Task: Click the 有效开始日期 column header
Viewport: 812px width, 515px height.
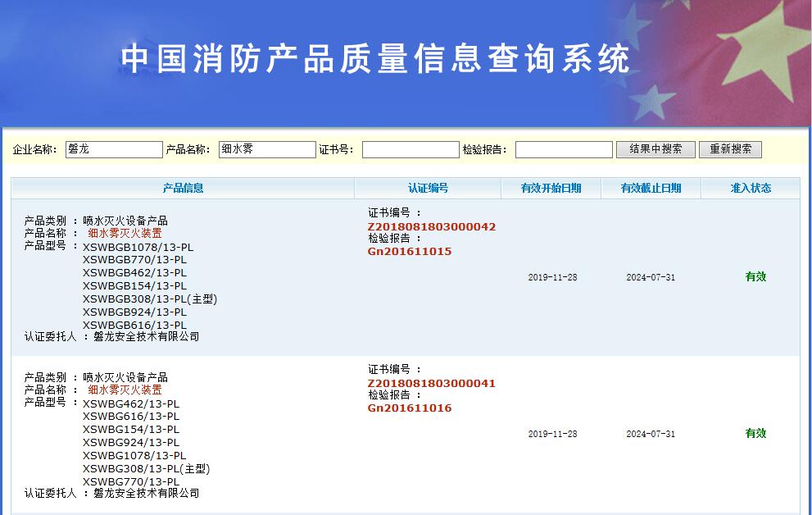Action: point(550,188)
